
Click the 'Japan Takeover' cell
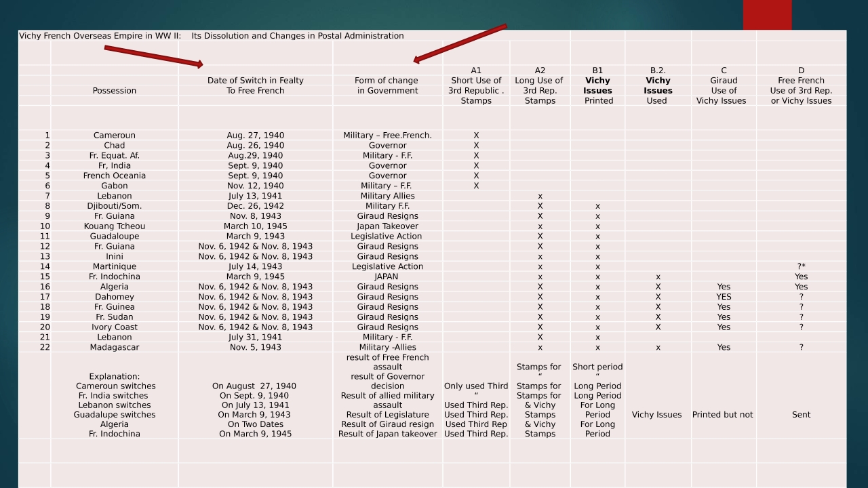click(387, 226)
